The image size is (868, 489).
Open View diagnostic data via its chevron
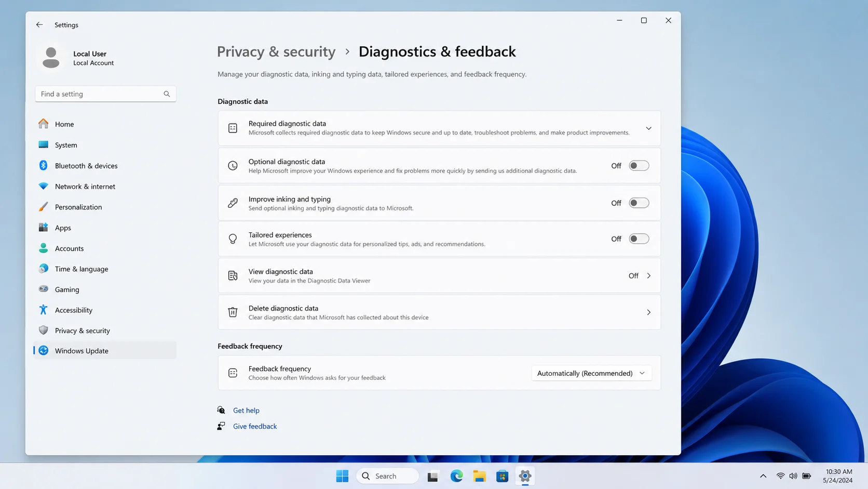point(648,276)
